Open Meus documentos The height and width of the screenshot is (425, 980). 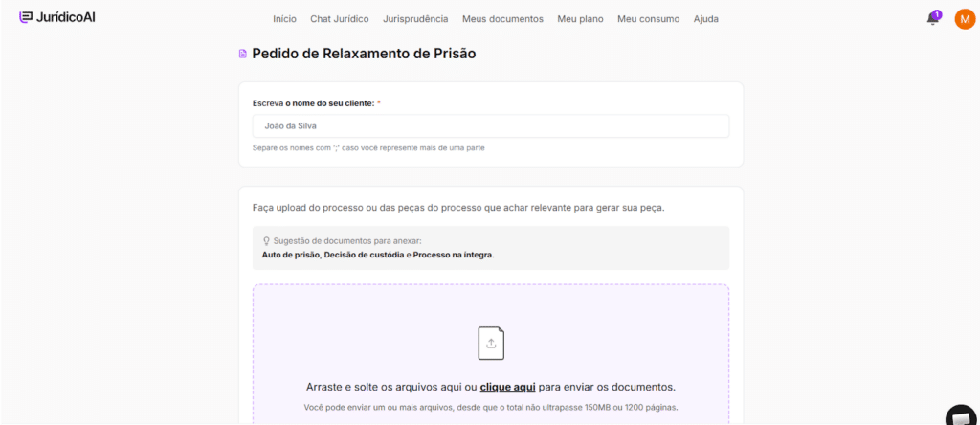pos(502,19)
